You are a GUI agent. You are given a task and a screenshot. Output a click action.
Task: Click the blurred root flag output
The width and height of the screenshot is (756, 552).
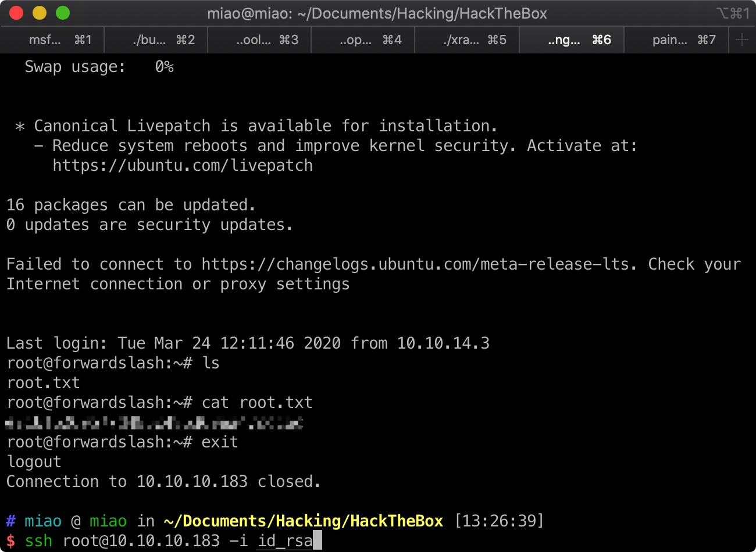coord(155,422)
